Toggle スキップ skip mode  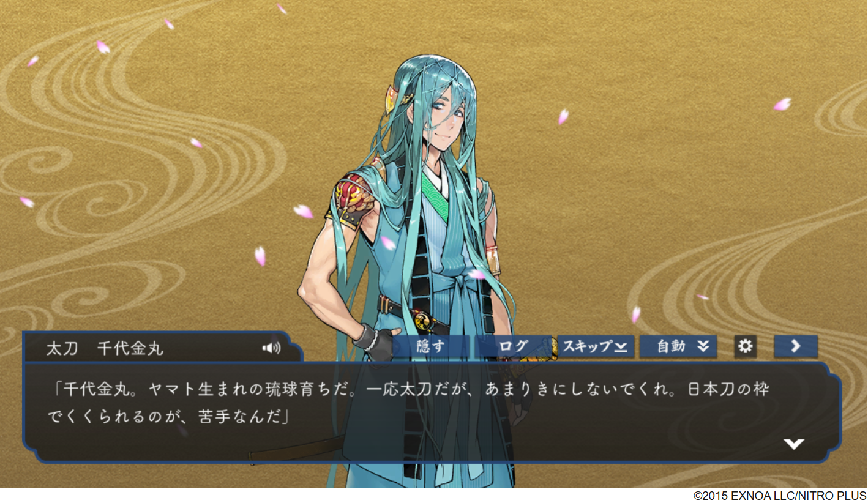pyautogui.click(x=596, y=346)
